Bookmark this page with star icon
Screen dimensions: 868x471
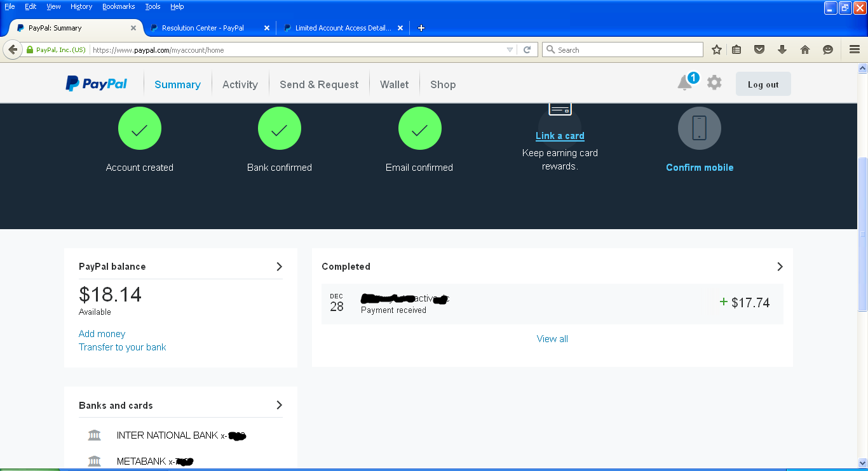click(x=717, y=50)
